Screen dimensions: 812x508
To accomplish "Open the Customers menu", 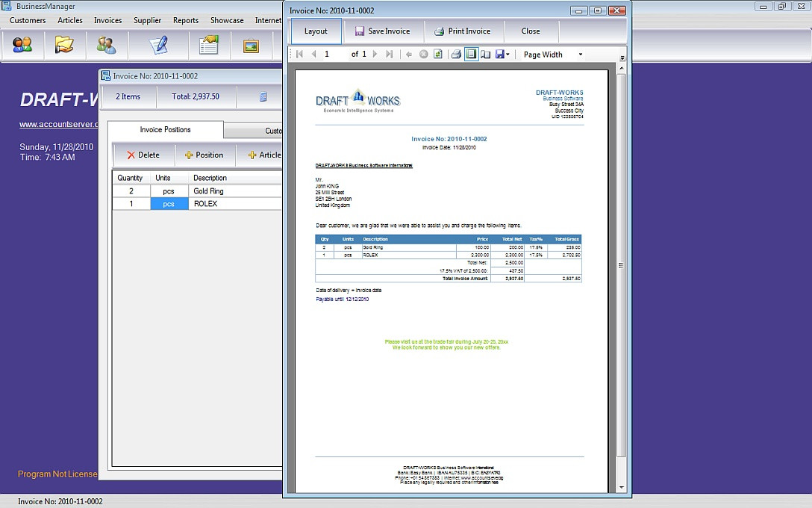I will tap(28, 20).
